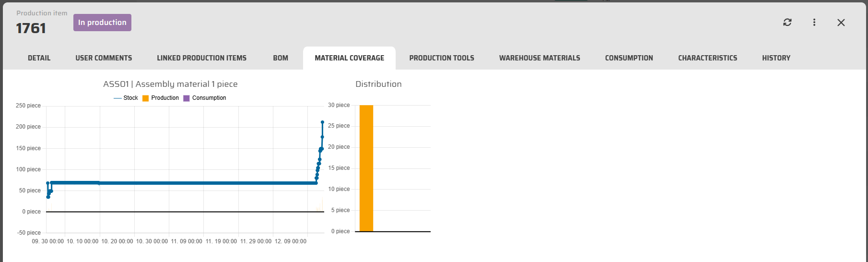This screenshot has height=262, width=868.
Task: Open the three-dot more options menu
Action: [x=814, y=23]
